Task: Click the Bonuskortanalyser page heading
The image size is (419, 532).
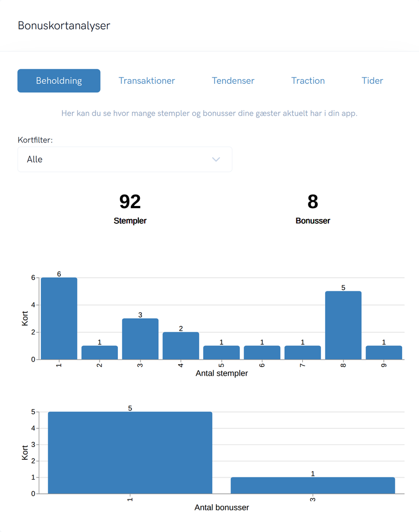Action: click(x=64, y=26)
